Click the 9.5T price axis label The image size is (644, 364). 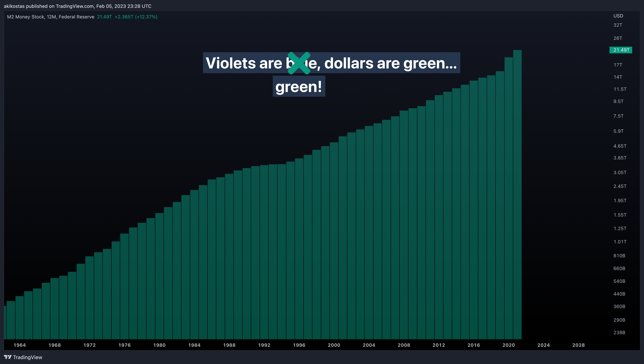[619, 102]
